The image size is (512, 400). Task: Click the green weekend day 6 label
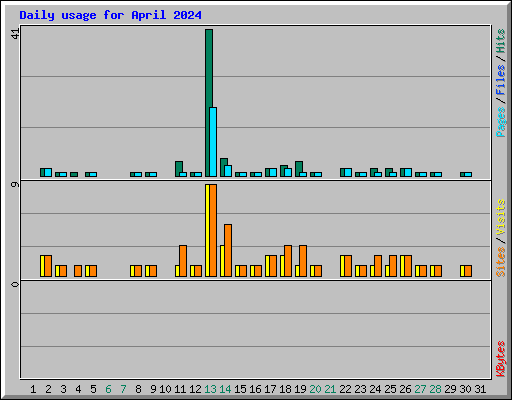pos(108,389)
